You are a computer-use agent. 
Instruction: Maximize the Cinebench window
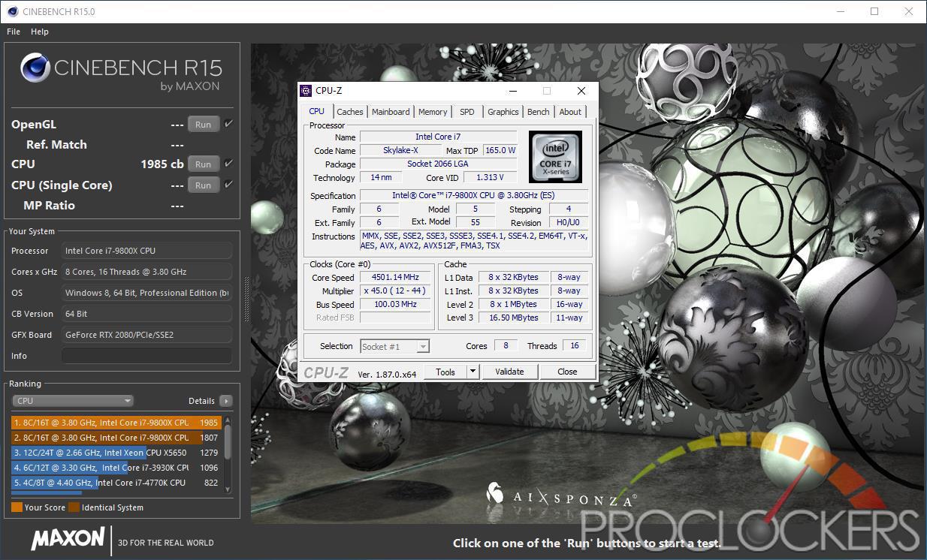click(x=874, y=11)
